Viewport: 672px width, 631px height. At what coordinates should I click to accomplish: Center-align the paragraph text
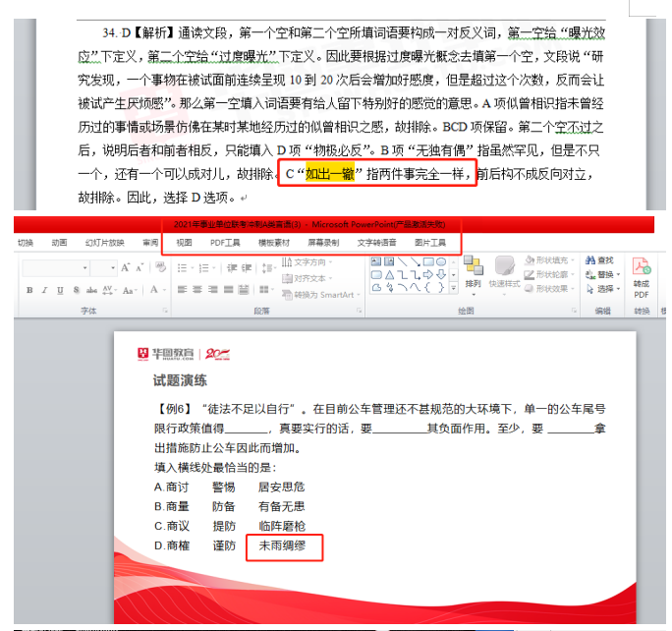click(x=196, y=290)
